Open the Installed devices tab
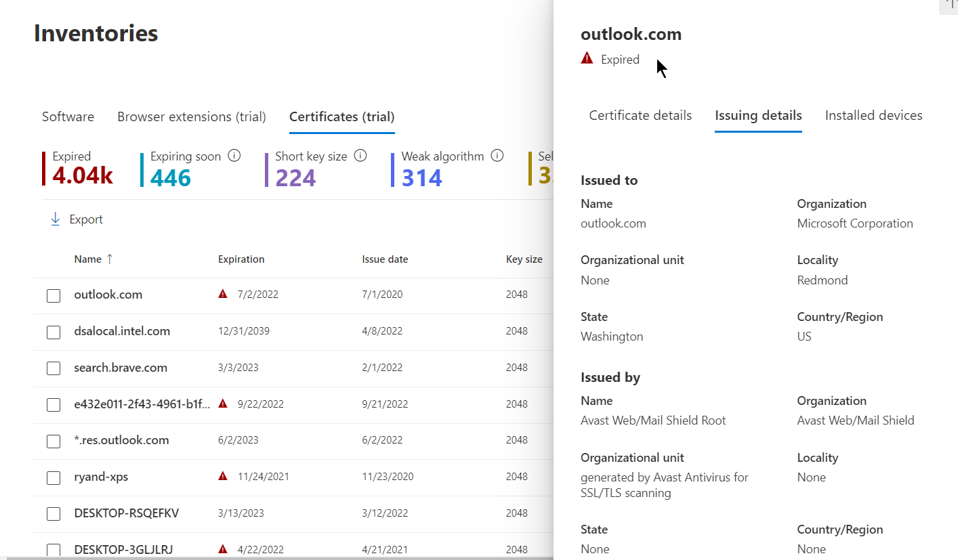This screenshot has width=958, height=560. click(873, 116)
